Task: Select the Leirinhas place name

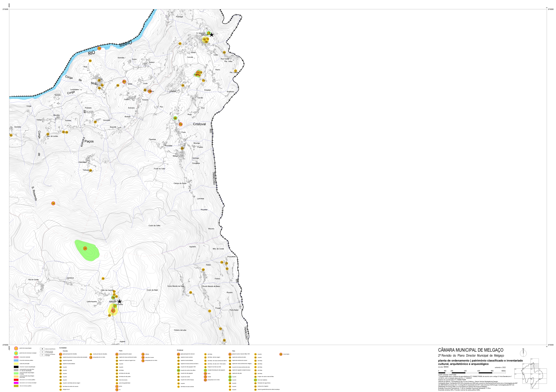Action: [201, 199]
